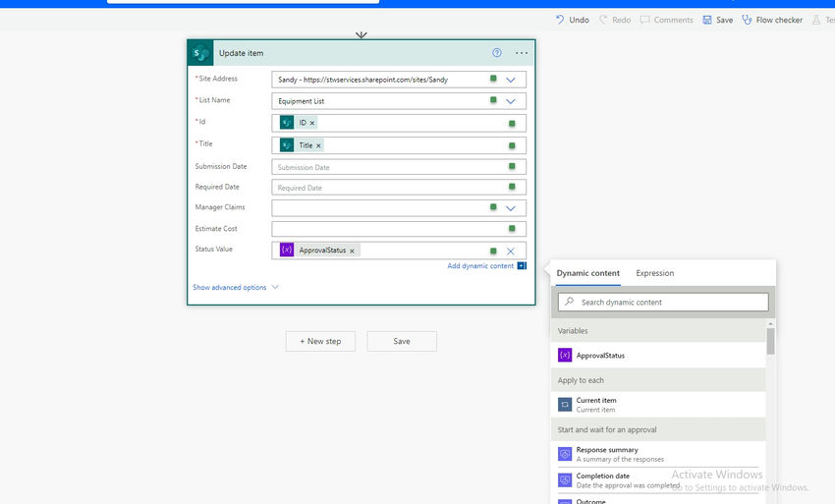The image size is (835, 504).
Task: Click the Estimate Cost input field
Action: click(x=398, y=229)
